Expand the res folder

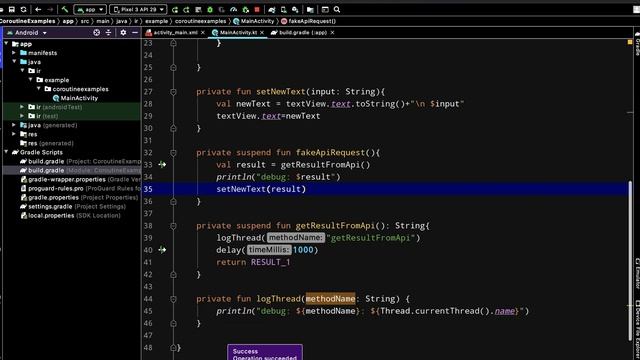tap(14, 134)
